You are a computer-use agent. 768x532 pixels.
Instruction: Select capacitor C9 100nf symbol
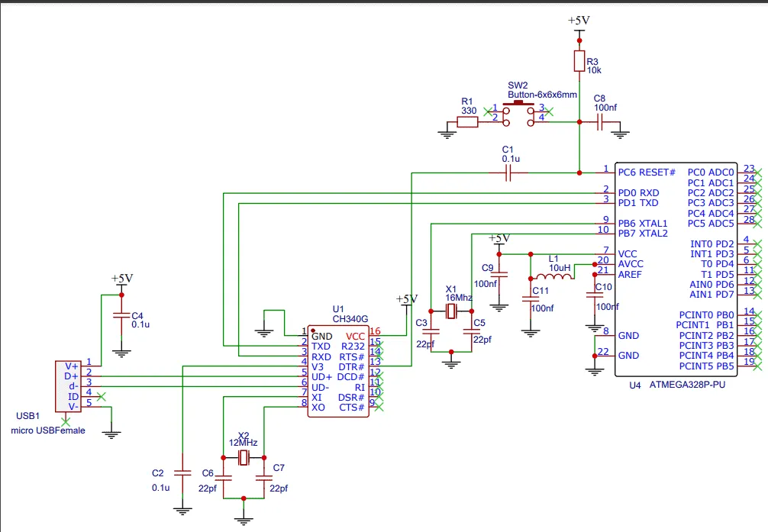point(499,275)
